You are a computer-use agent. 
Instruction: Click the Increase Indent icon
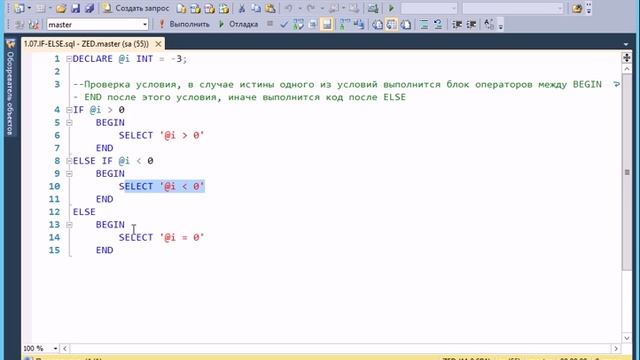(x=471, y=25)
